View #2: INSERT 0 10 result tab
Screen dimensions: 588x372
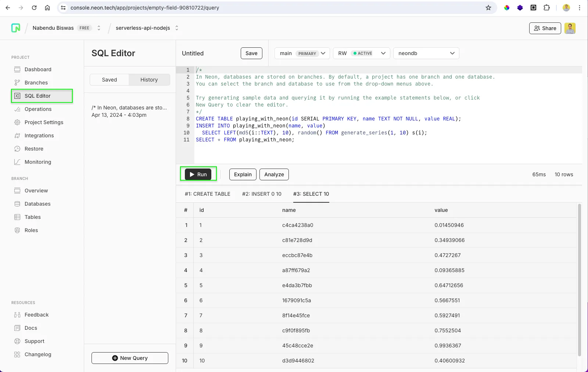pos(262,194)
